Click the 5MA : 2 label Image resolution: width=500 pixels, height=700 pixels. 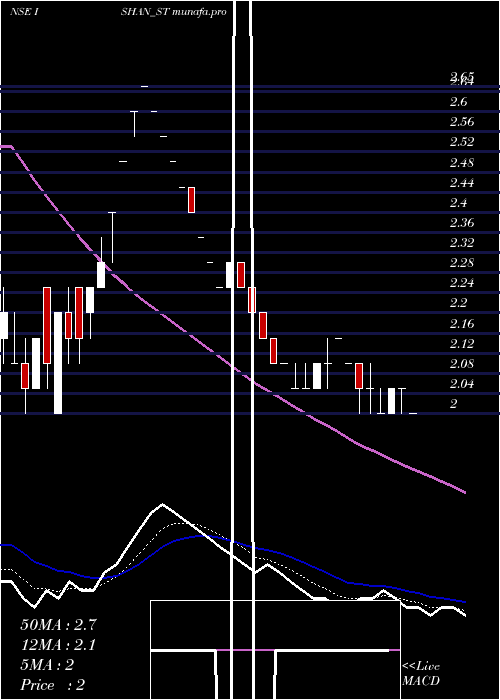click(47, 665)
